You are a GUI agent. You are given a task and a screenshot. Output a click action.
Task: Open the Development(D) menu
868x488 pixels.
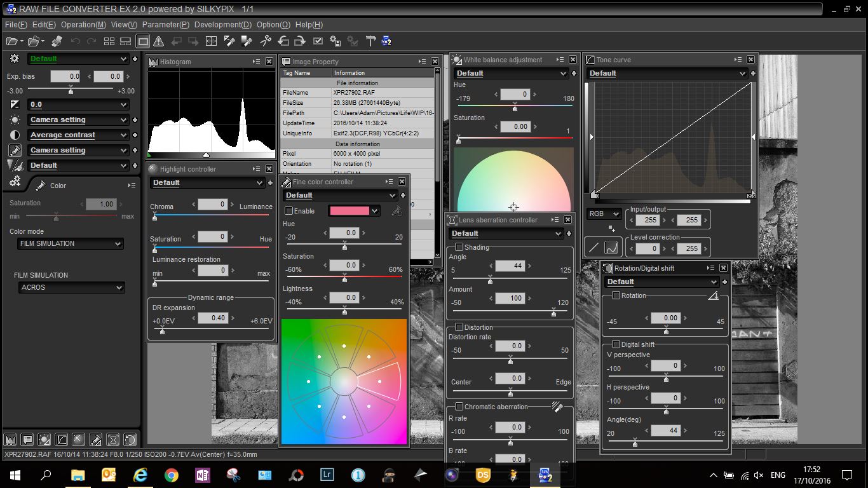click(222, 24)
